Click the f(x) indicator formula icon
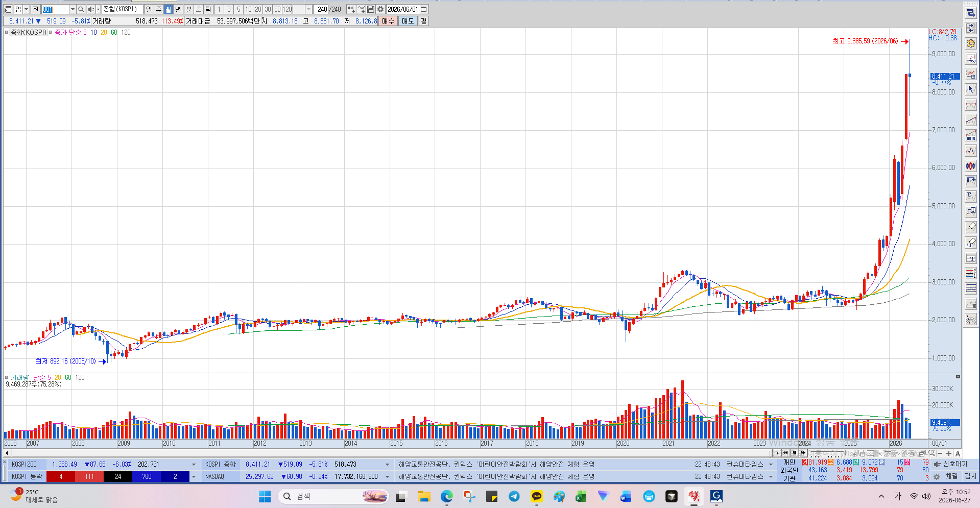 (971, 59)
